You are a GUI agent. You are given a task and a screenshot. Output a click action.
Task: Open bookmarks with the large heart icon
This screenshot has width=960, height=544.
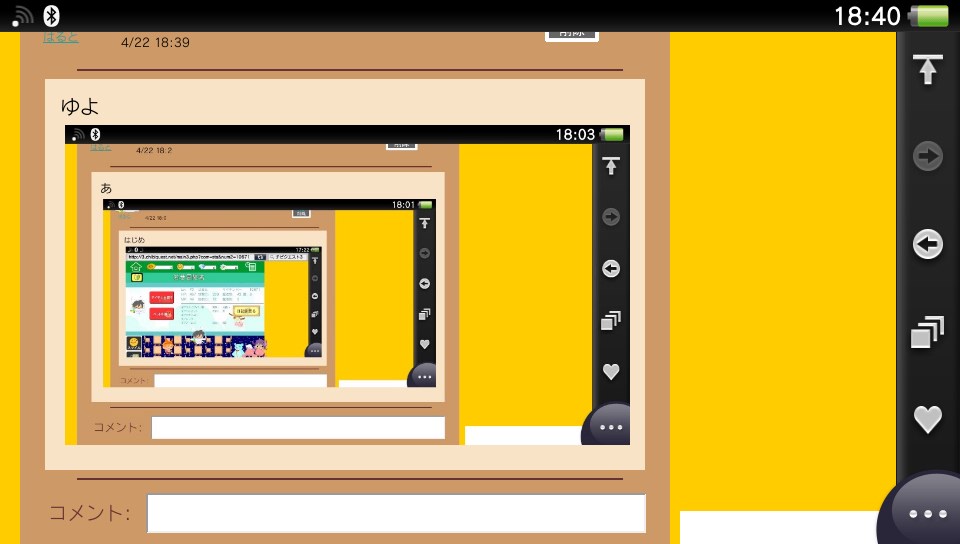pos(928,419)
